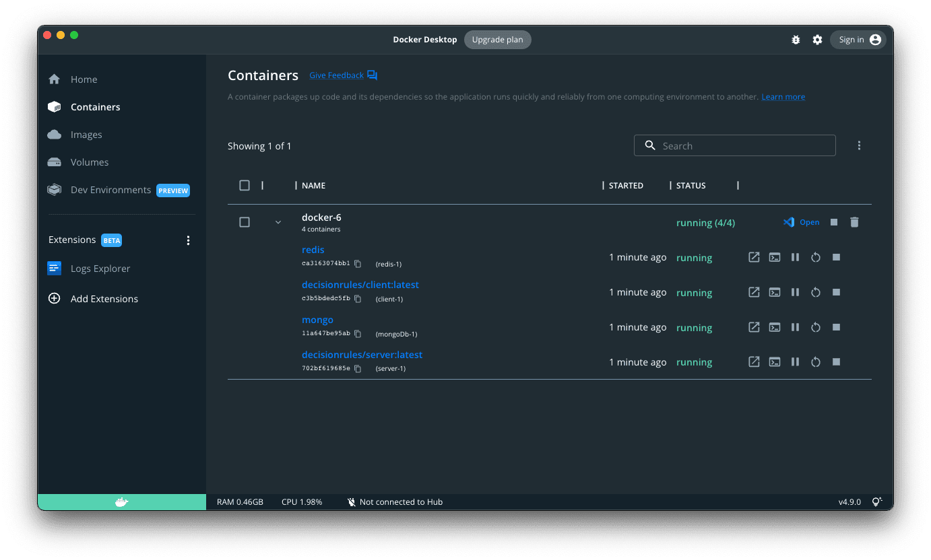Click the v4.9.0 version label
Viewport: 931px width, 560px height.
point(849,502)
